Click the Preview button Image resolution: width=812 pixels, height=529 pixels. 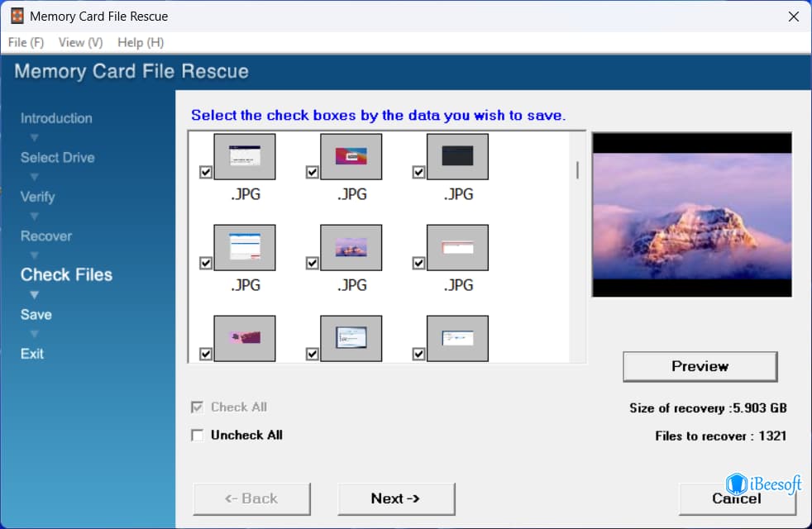click(x=700, y=366)
